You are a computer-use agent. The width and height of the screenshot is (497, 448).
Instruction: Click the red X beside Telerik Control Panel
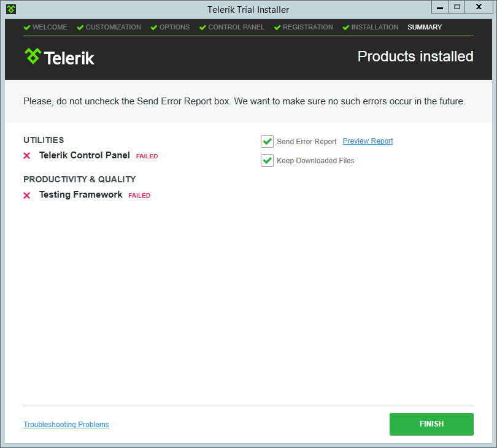click(x=27, y=156)
